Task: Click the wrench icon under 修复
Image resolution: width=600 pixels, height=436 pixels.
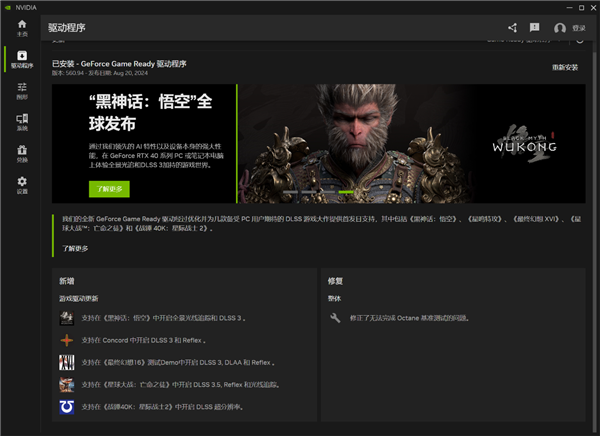Action: point(335,318)
